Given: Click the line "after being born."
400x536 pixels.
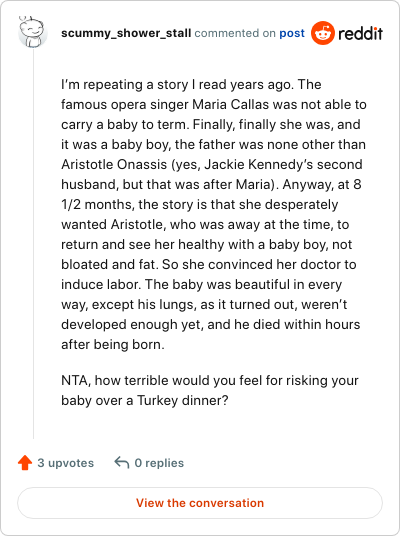Looking at the screenshot, I should point(113,345).
